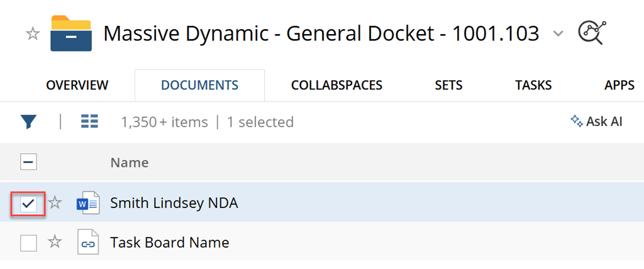Go to the Tasks tab
Viewport: 644px width, 269px height.
tap(533, 85)
